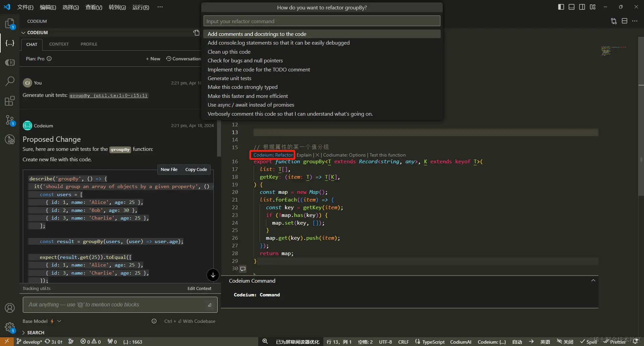Start a + New conversation

point(153,59)
